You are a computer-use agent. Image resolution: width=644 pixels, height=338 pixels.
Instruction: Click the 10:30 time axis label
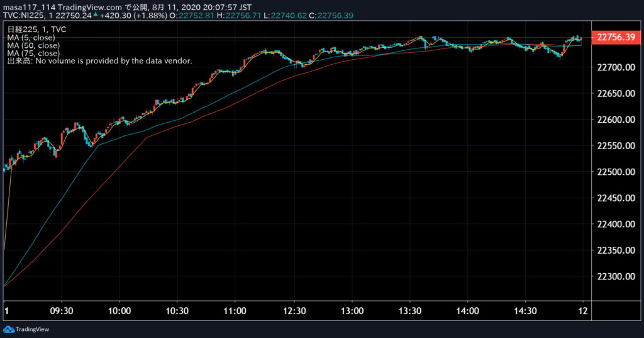(x=177, y=311)
